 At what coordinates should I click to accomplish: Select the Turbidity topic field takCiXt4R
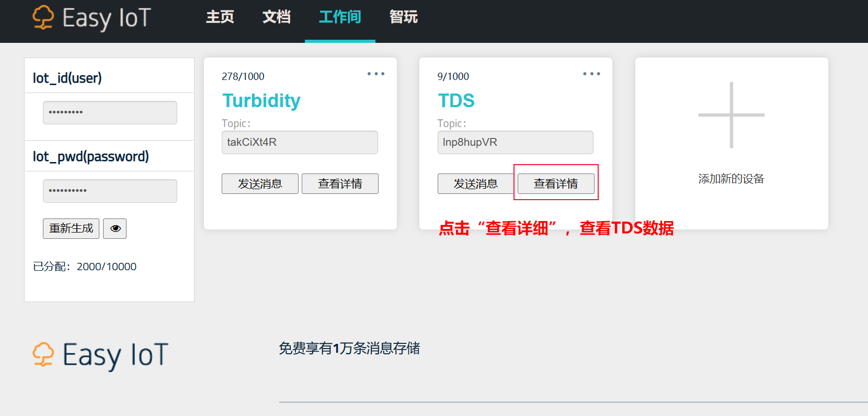(300, 142)
